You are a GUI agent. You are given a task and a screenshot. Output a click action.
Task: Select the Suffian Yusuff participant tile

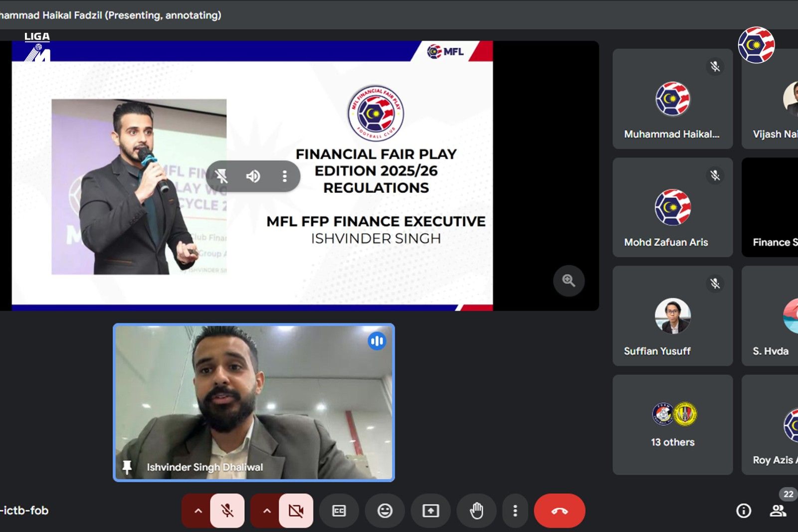[x=673, y=316]
